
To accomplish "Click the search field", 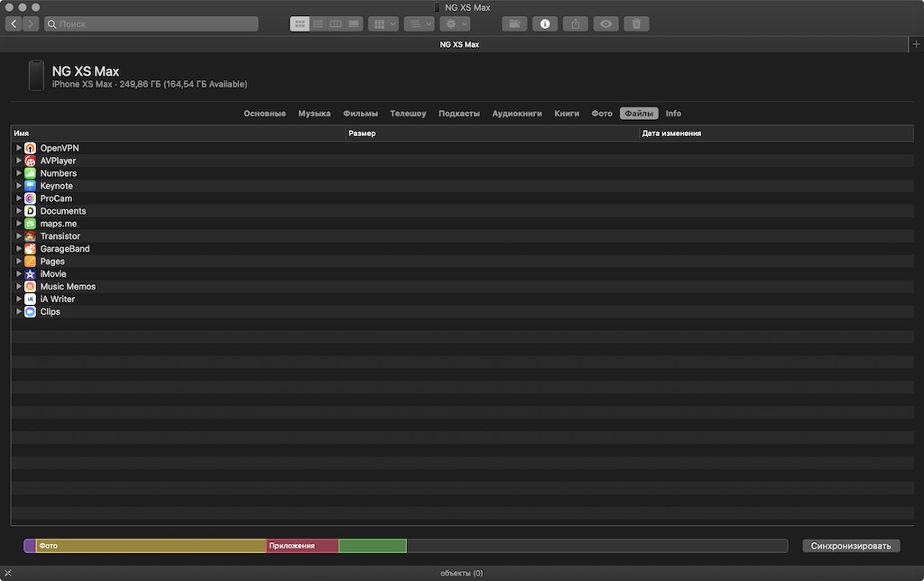I will pos(152,24).
